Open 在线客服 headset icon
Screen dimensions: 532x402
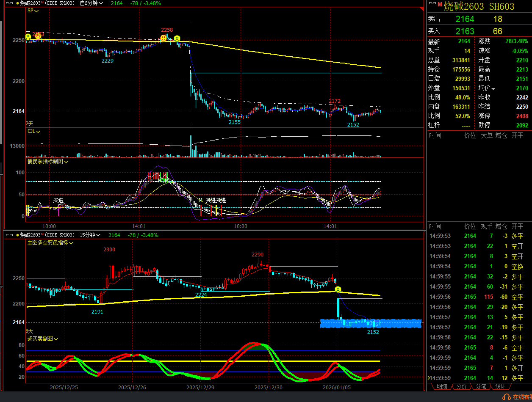506,397
